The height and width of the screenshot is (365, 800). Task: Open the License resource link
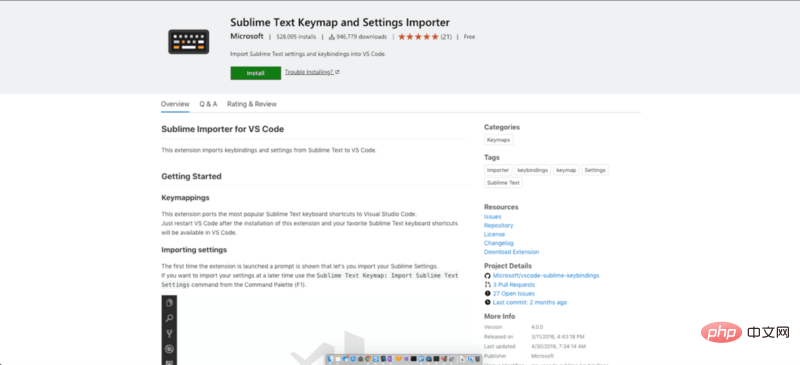click(494, 234)
